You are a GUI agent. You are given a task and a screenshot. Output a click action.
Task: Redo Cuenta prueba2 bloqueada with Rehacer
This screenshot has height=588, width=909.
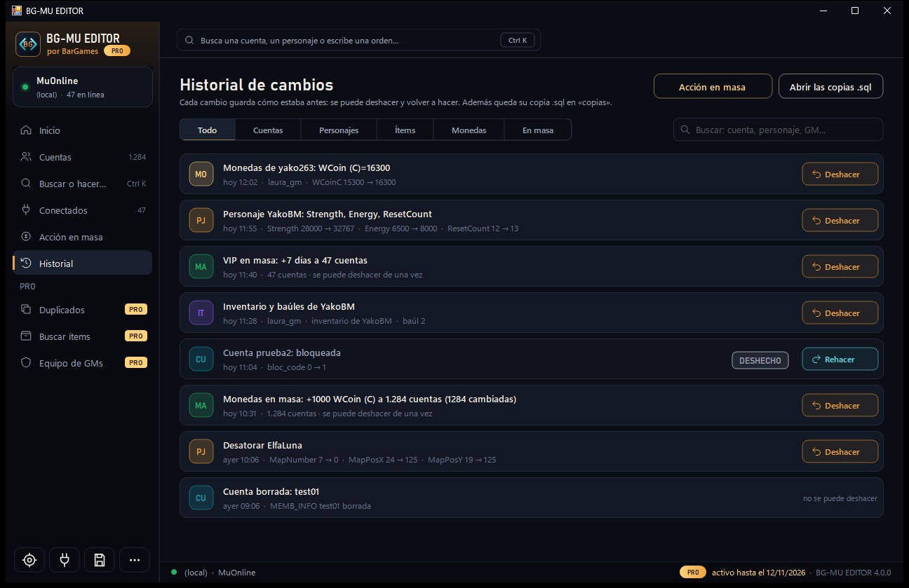(840, 360)
